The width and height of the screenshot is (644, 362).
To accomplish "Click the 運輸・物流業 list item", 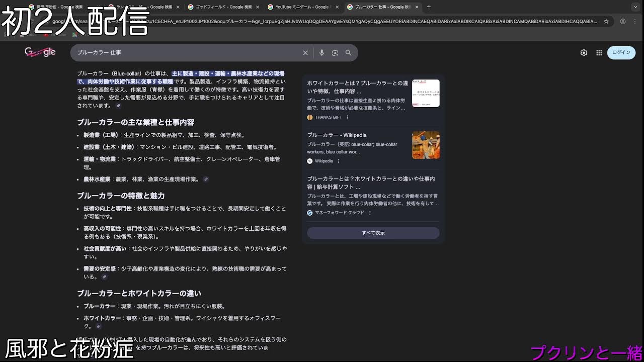I will (182, 163).
